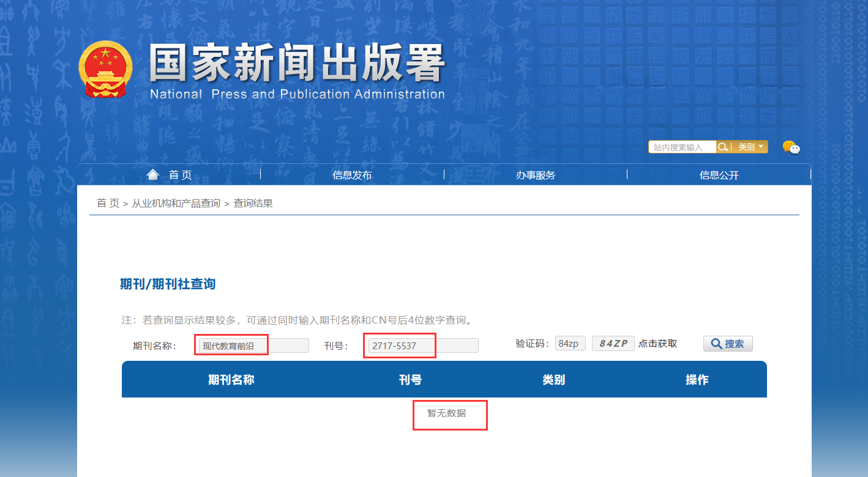868x477 pixels.
Task: Click the 期刊名称 input field
Action: click(254, 346)
